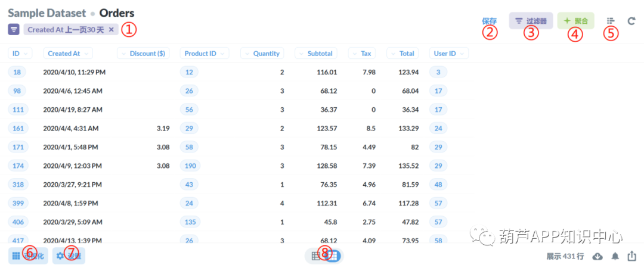Image resolution: width=644 pixels, height=265 pixels.
Task: Click quantity 4 in order 399 row
Action: point(281,203)
